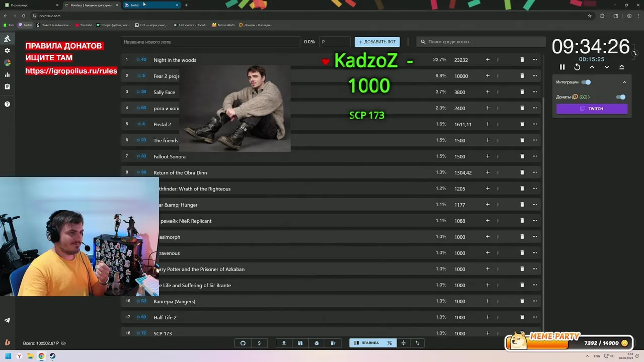Toggle the Интеграции switch
Screen dimensions: 644x362
pos(586,82)
